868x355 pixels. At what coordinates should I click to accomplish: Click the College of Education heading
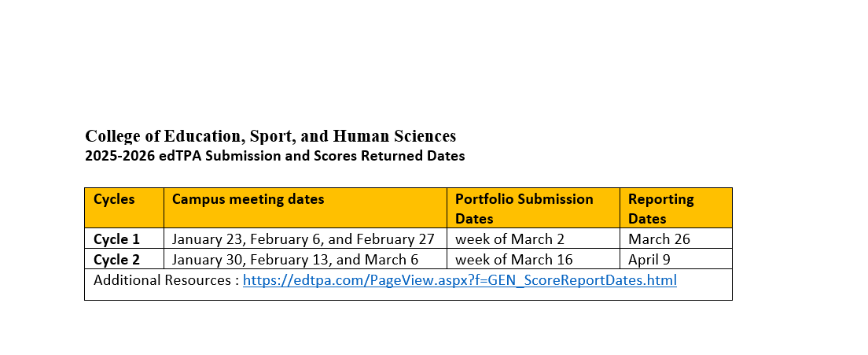pyautogui.click(x=270, y=136)
